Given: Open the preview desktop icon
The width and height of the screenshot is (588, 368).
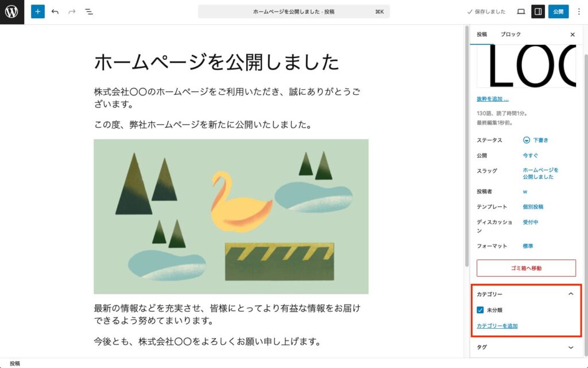Looking at the screenshot, I should [x=521, y=11].
